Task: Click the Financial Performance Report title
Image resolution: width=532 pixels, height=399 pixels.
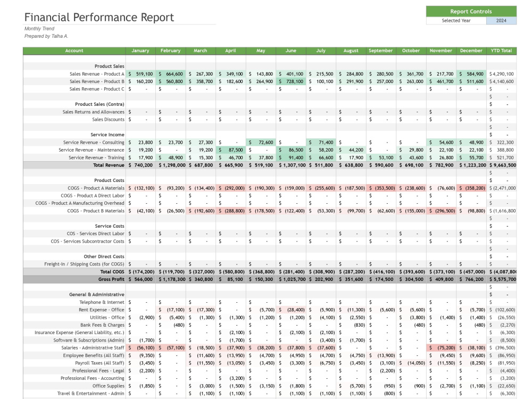Action: coord(99,18)
